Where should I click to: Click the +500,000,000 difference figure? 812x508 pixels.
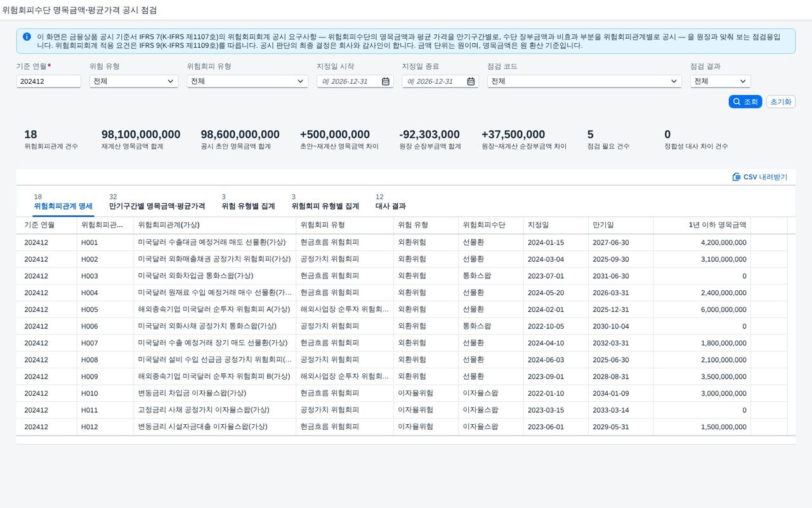[x=335, y=135]
